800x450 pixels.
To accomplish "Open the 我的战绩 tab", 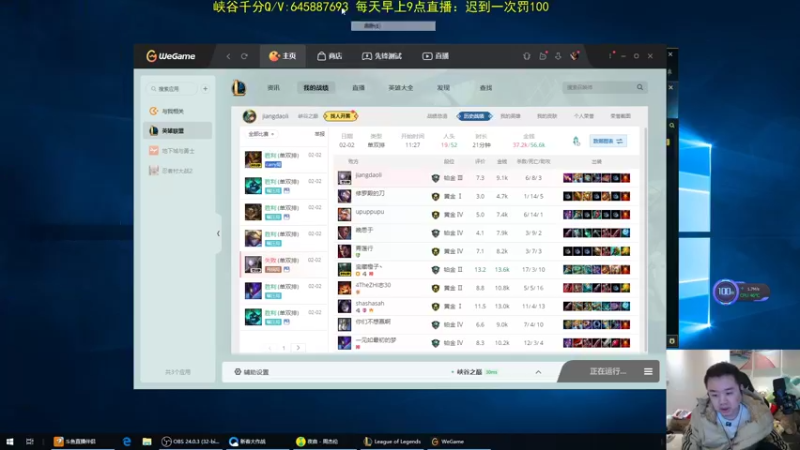I will 316,88.
